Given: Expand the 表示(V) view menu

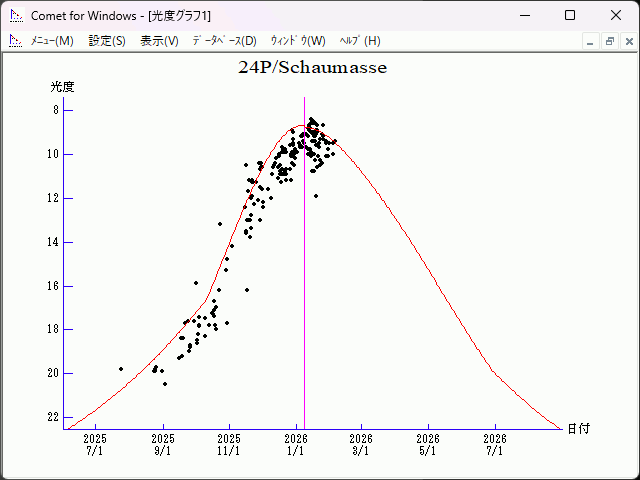Looking at the screenshot, I should click(x=159, y=41).
